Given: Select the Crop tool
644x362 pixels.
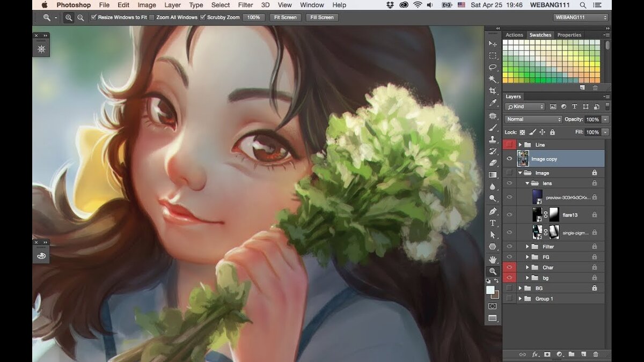Looking at the screenshot, I should click(492, 91).
